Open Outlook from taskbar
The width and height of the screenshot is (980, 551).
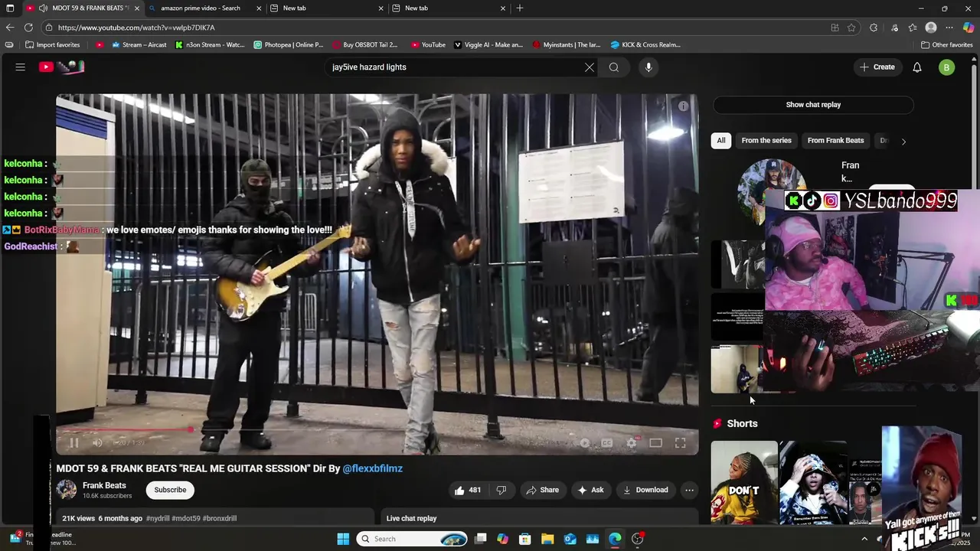pyautogui.click(x=570, y=539)
